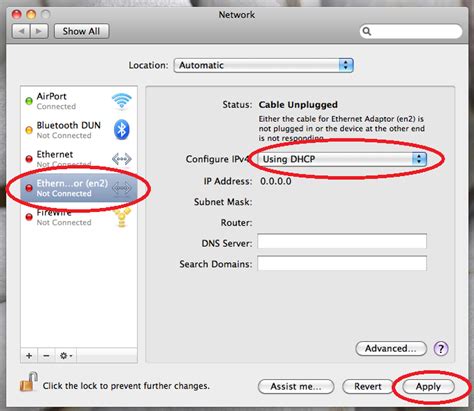Click the yellow minimize window button
474x411 pixels.
(x=31, y=14)
